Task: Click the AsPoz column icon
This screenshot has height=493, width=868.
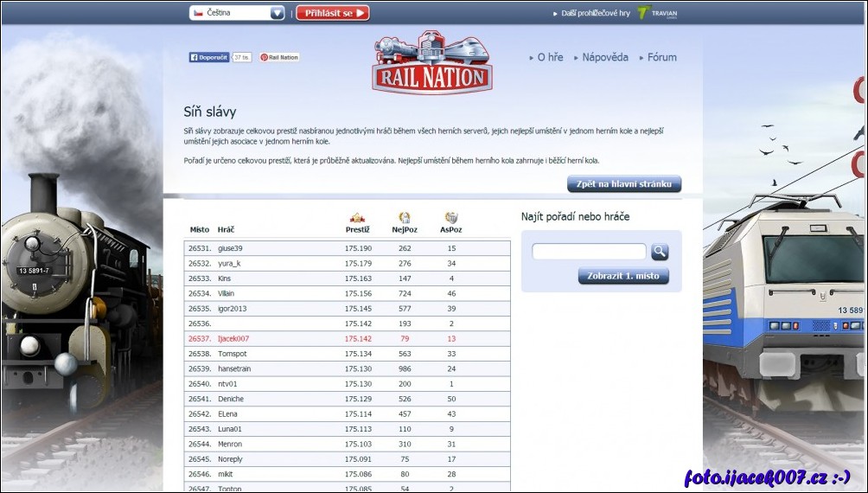Action: click(450, 217)
